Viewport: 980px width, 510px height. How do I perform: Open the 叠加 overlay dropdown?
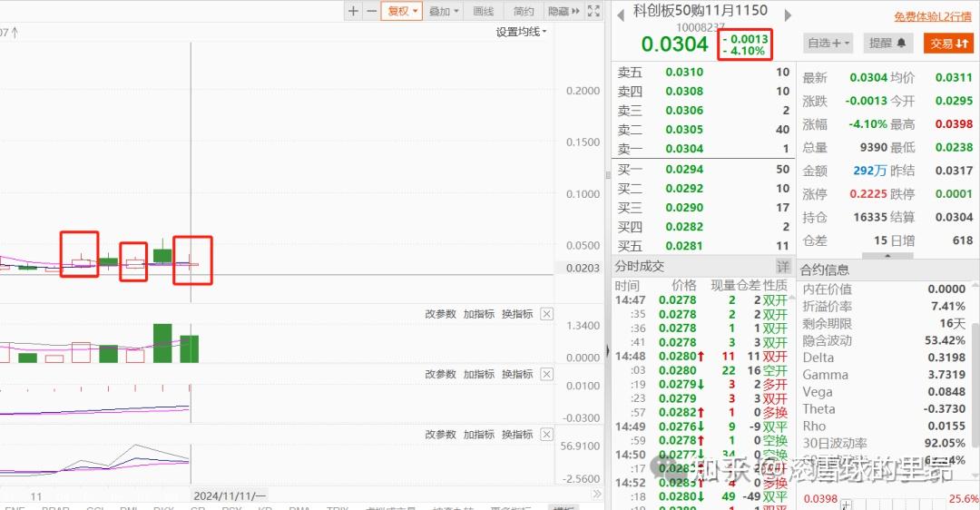(444, 11)
